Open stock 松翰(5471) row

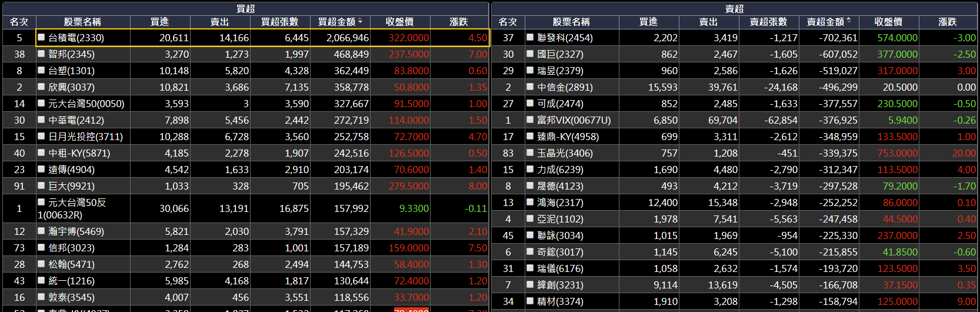coord(246,264)
